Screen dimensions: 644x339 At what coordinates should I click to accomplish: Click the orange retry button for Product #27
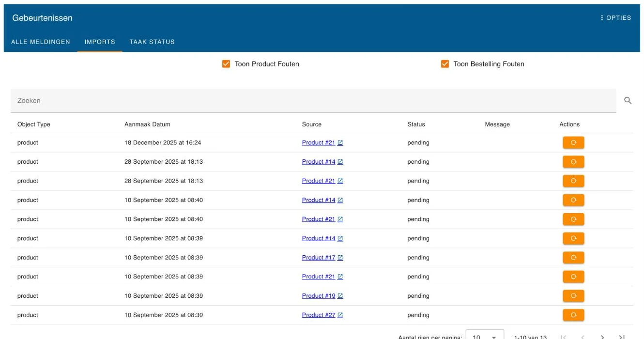(573, 315)
